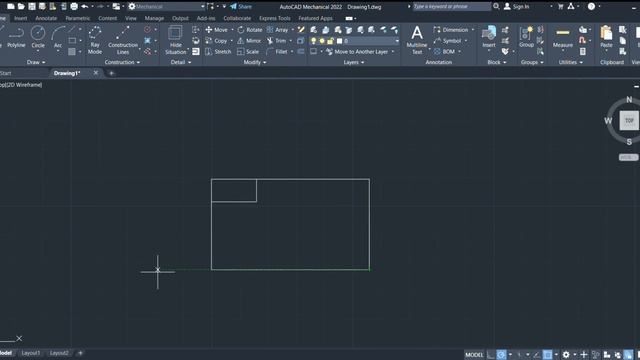This screenshot has width=640, height=360.
Task: Open the Mechanical workspace dropdown
Action: pyautogui.click(x=167, y=7)
